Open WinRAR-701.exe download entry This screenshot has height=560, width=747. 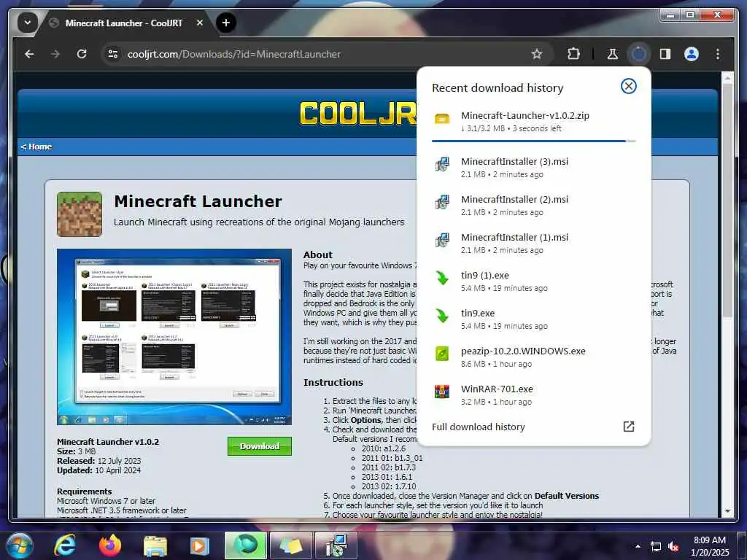coord(533,394)
